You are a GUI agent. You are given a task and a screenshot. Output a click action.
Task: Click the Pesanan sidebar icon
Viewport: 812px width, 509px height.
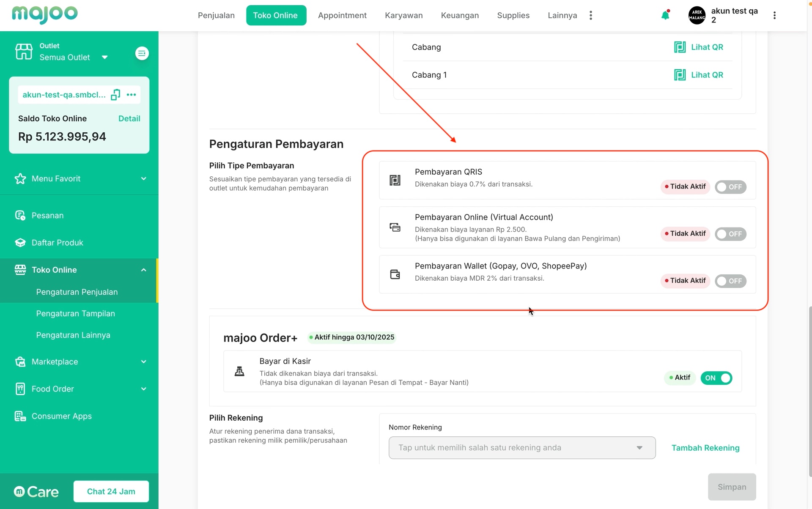point(20,215)
